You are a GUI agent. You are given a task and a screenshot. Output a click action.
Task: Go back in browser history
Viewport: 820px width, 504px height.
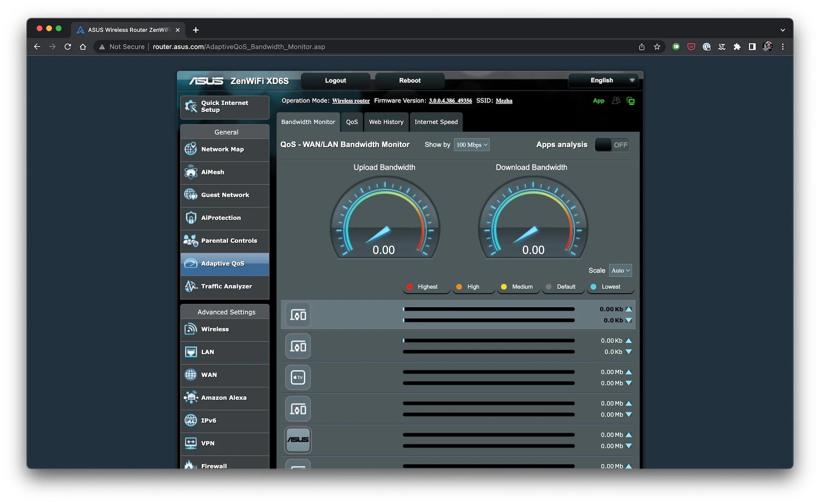click(37, 47)
